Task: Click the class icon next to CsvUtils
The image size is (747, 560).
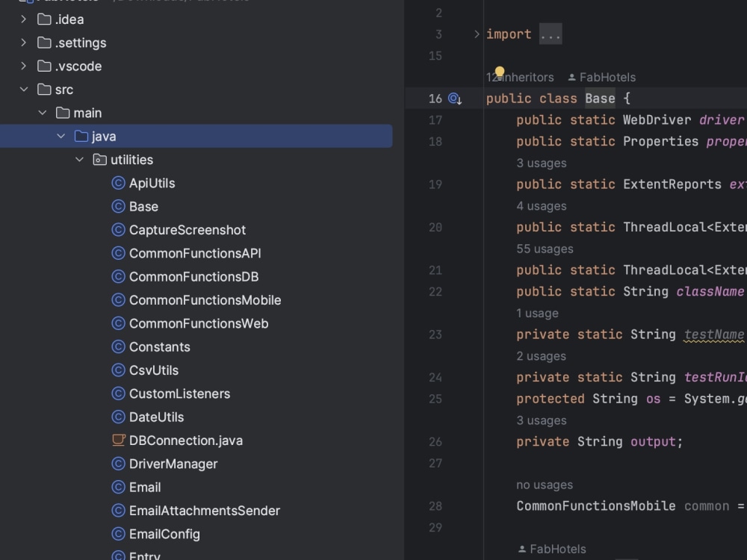Action: (118, 370)
